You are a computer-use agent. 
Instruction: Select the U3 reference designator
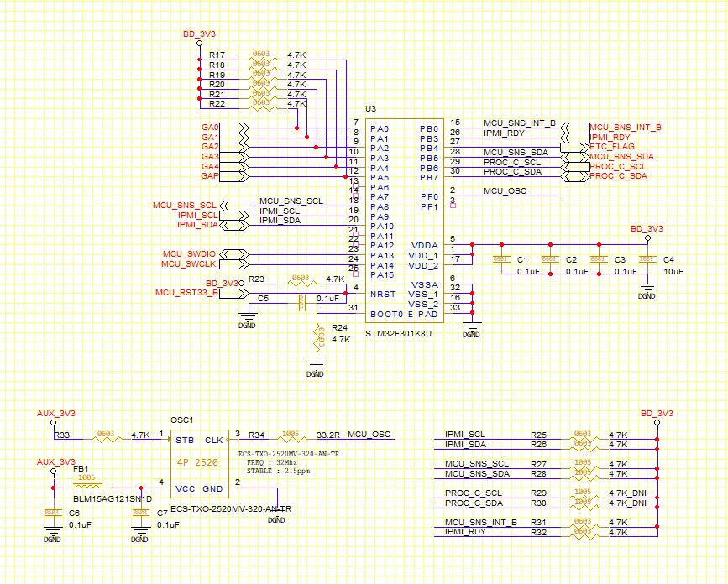click(x=370, y=109)
